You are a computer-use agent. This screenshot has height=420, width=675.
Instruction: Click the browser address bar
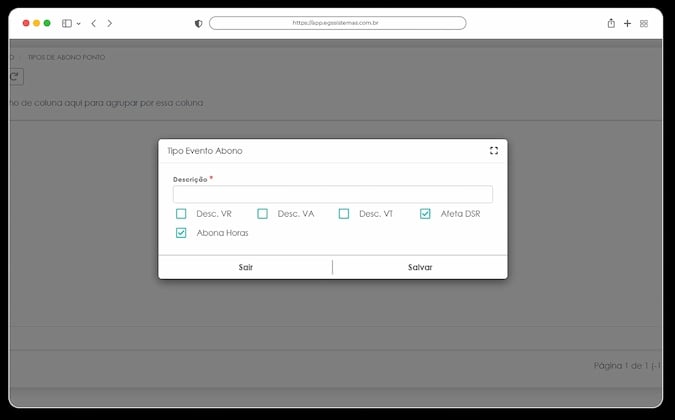point(338,23)
